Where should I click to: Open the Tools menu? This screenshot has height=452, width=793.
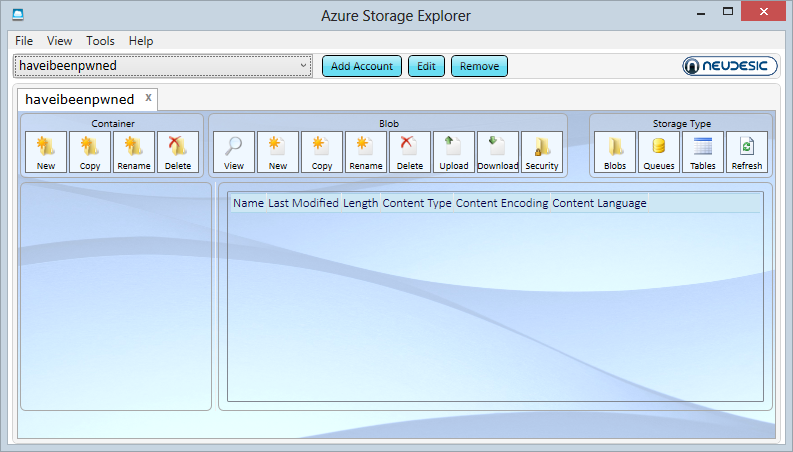(100, 41)
